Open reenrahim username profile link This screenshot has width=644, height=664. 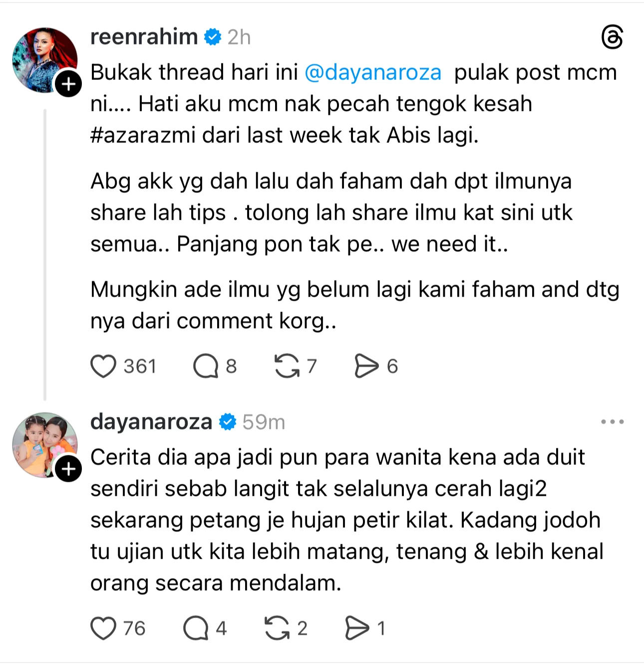[144, 37]
